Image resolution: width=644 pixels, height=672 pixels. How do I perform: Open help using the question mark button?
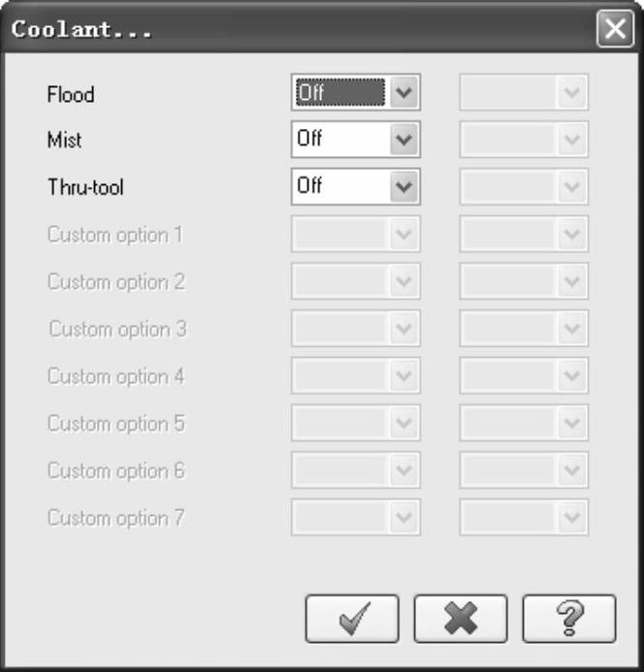click(569, 619)
